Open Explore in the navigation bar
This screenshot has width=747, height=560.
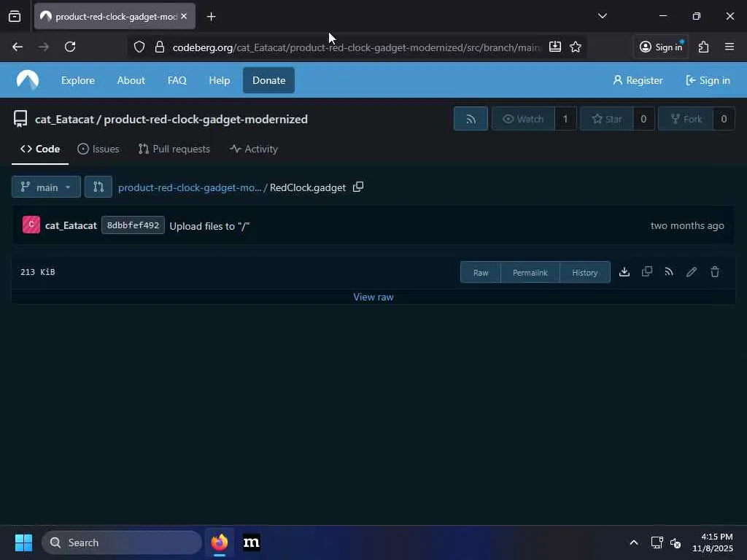pyautogui.click(x=77, y=80)
